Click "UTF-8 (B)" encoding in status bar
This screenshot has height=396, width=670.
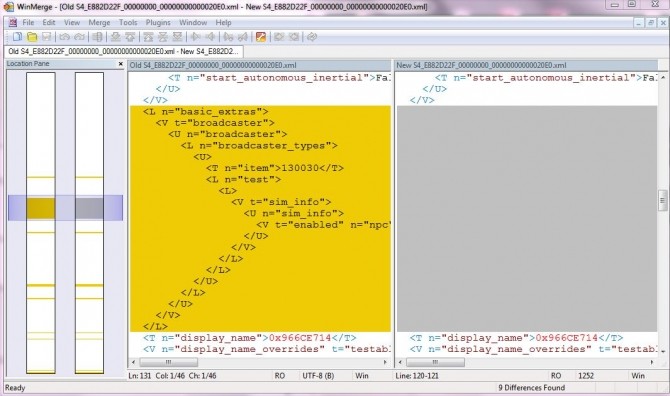coord(318,376)
